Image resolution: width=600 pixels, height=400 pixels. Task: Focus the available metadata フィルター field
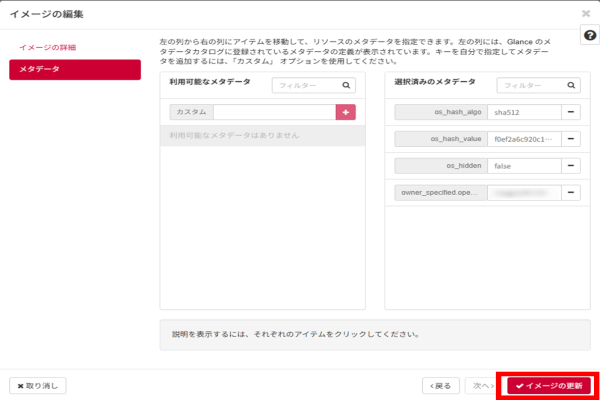click(x=304, y=86)
